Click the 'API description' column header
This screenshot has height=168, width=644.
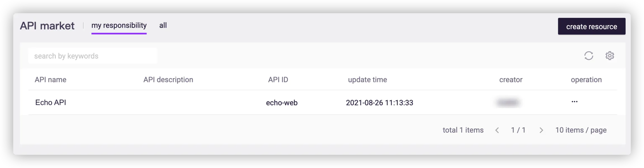(x=168, y=80)
